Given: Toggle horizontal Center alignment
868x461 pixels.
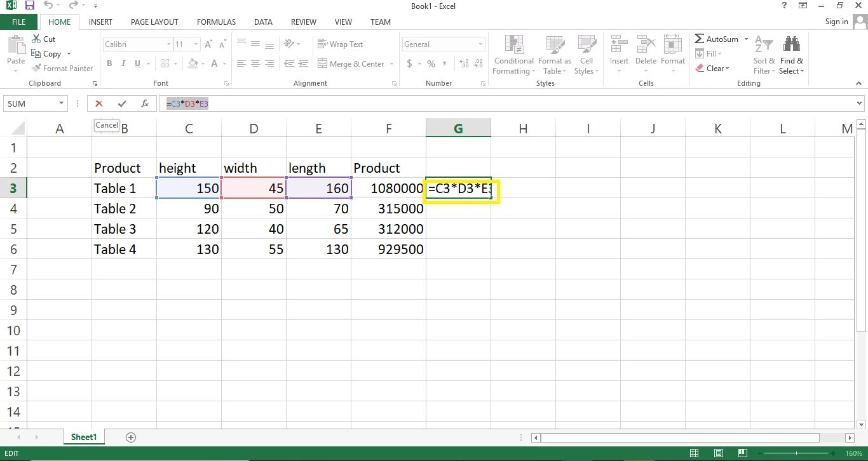Looking at the screenshot, I should [255, 63].
